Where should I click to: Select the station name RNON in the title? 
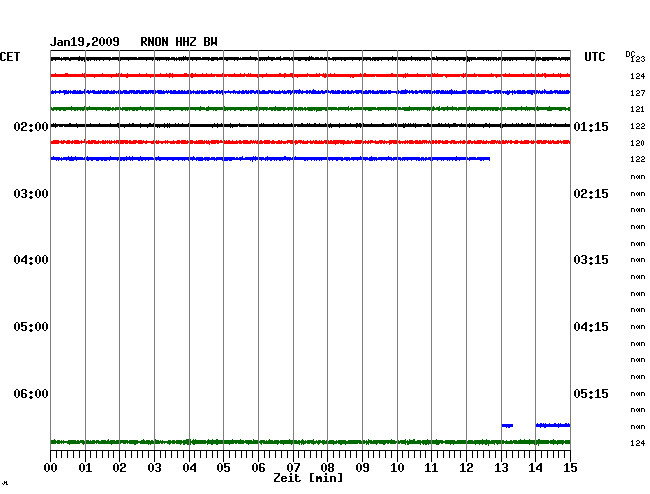pos(154,42)
